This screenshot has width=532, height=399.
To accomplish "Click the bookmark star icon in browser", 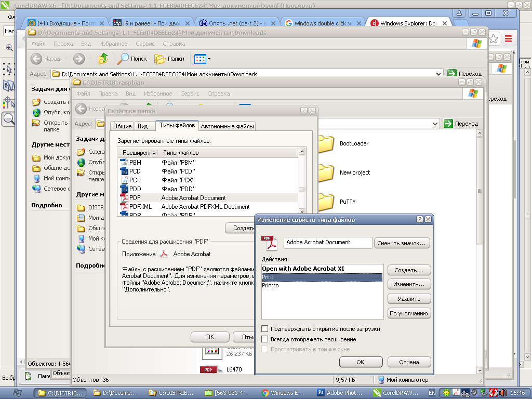I will pyautogui.click(x=494, y=38).
